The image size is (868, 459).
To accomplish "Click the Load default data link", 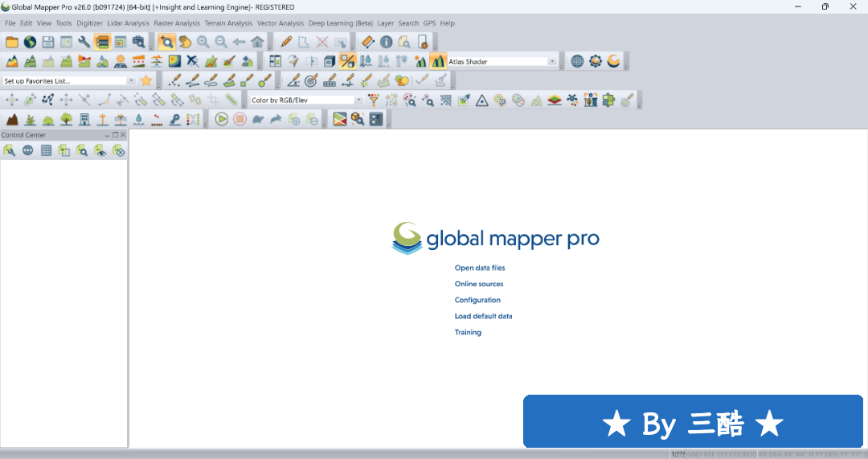I will (x=483, y=316).
